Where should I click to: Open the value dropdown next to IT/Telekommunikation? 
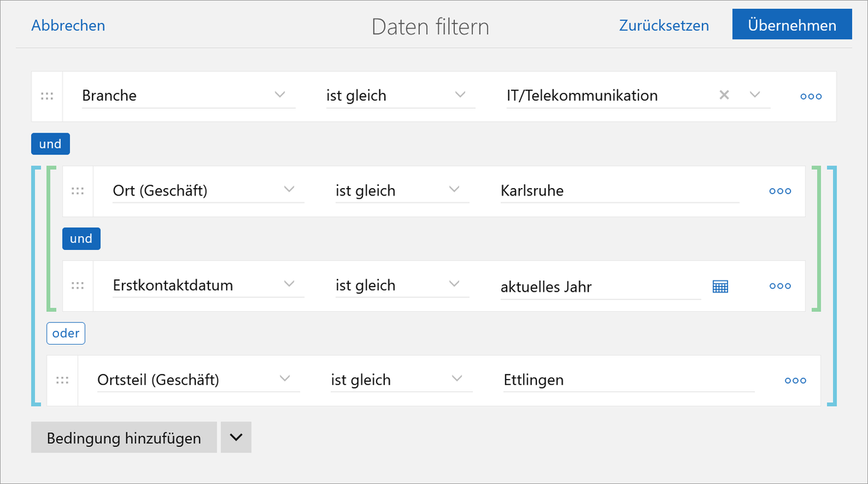[755, 95]
